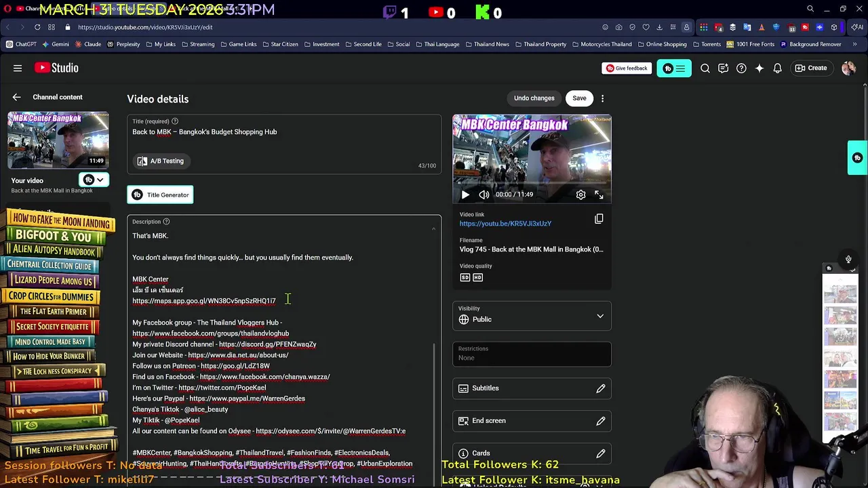The width and height of the screenshot is (868, 488).
Task: Open the channel avatar menu
Action: pyautogui.click(x=848, y=68)
